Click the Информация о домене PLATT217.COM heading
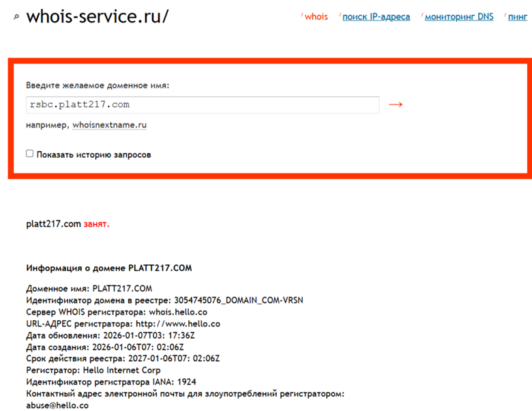This screenshot has width=532, height=411. [109, 268]
